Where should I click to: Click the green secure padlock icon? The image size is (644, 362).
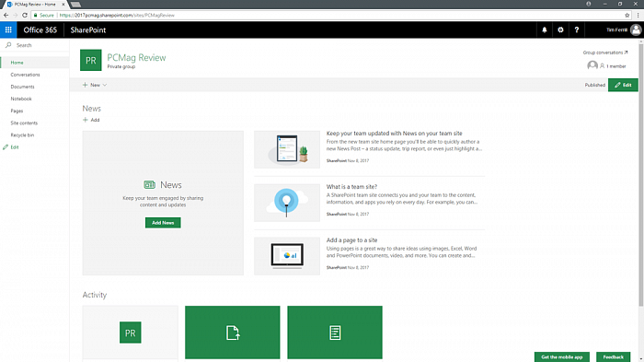click(x=35, y=16)
